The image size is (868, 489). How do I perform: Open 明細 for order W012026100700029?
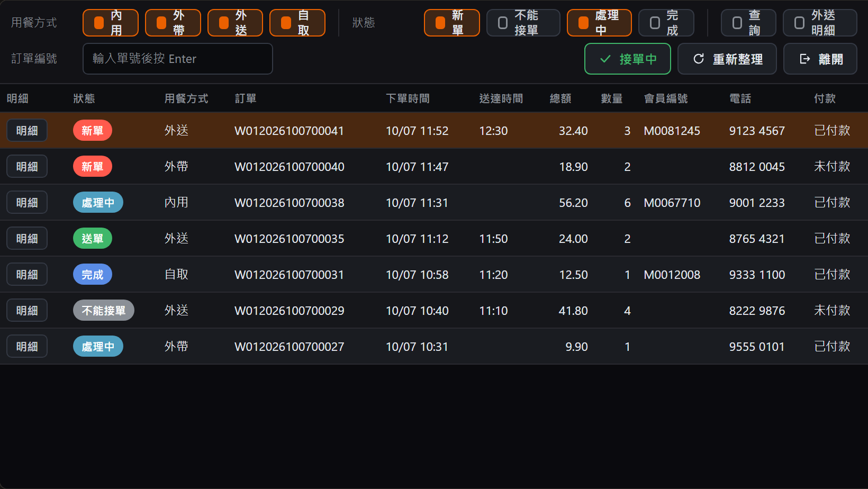point(27,311)
